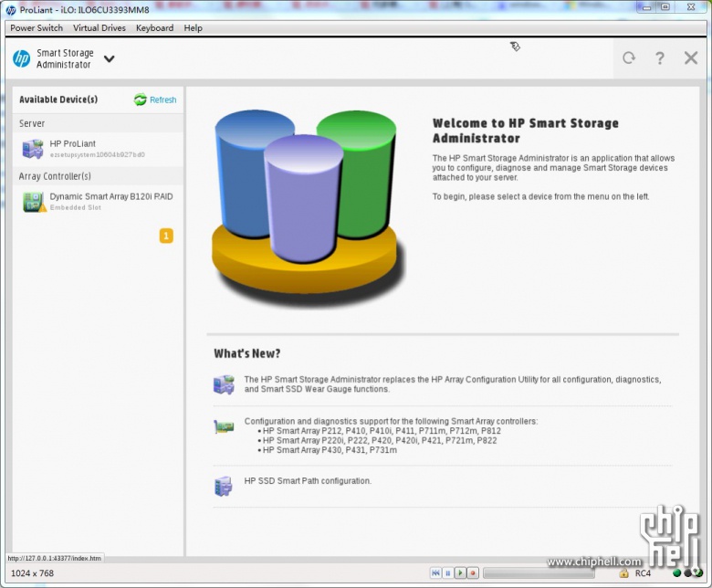Click the padlock encryption icon
Viewport: 712px width, 588px height.
(623, 573)
